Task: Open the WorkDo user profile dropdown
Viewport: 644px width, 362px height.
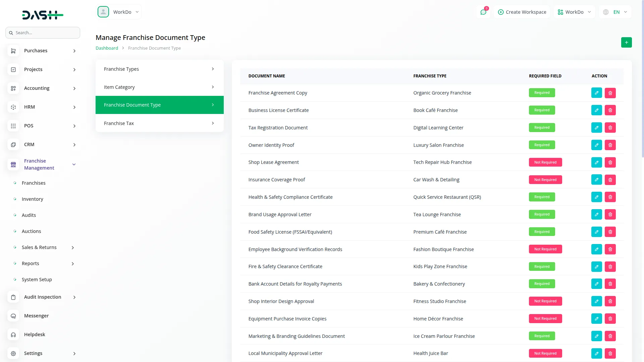Action: pyautogui.click(x=119, y=12)
